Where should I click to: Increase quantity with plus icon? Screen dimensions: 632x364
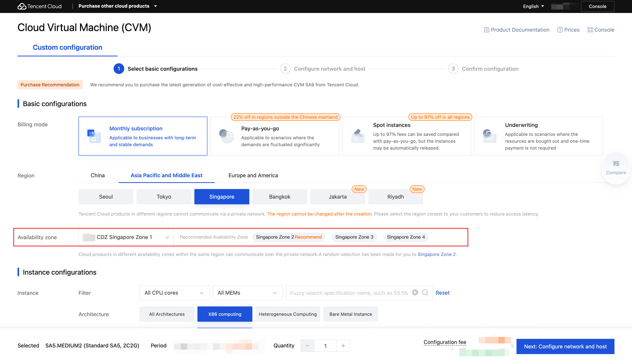click(x=343, y=346)
